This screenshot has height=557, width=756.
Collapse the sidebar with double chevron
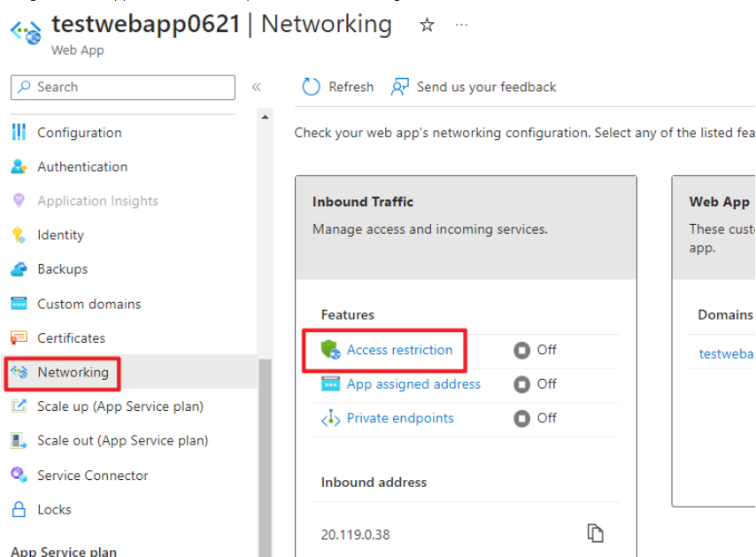(256, 87)
